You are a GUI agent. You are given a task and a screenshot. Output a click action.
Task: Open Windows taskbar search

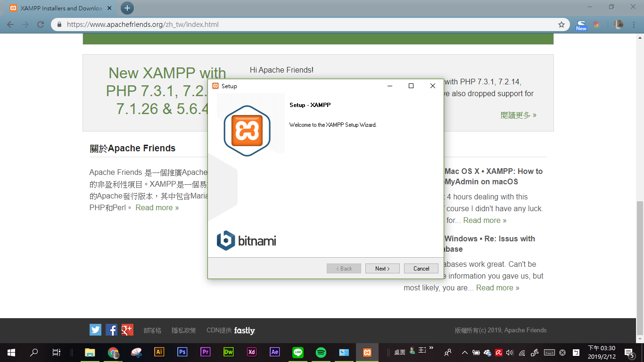tap(34, 352)
